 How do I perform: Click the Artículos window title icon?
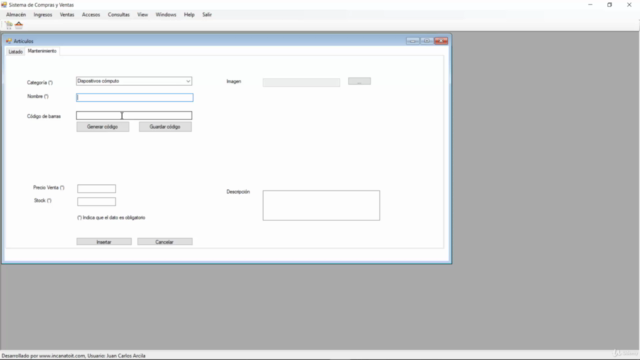[x=9, y=41]
